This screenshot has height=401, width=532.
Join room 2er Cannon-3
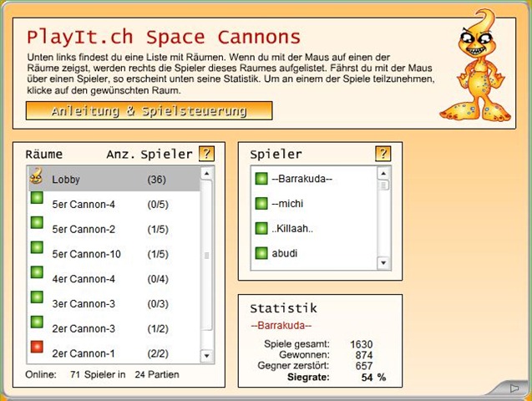pos(114,328)
